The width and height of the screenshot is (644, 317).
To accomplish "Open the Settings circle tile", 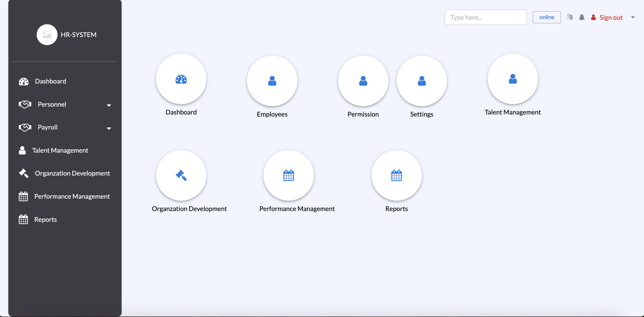I will pyautogui.click(x=422, y=81).
